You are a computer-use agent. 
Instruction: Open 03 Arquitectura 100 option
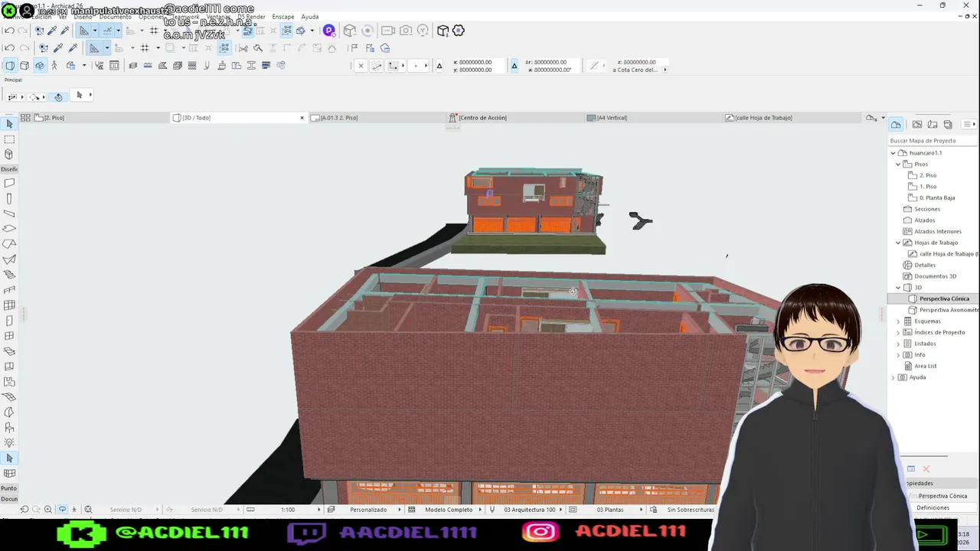pos(530,510)
